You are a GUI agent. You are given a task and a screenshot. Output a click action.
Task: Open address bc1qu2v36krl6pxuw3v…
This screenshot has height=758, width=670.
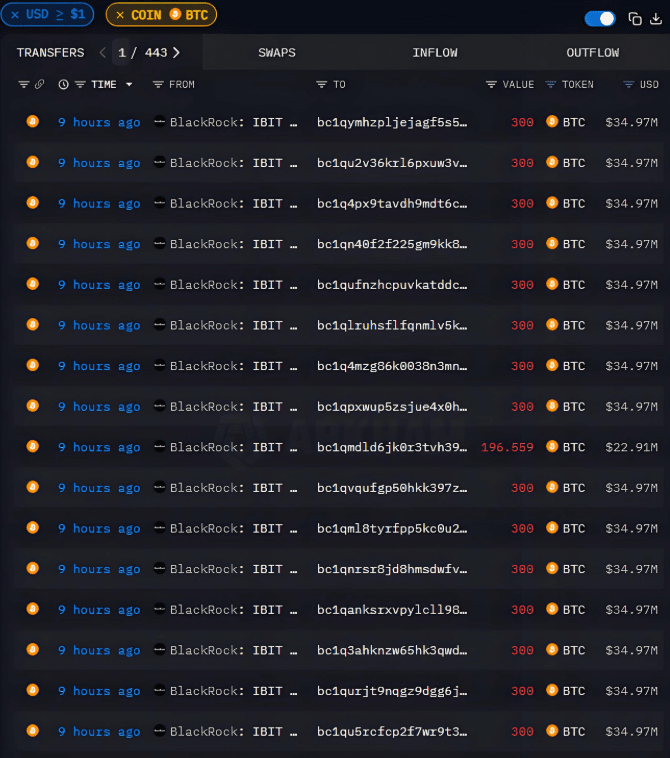392,163
